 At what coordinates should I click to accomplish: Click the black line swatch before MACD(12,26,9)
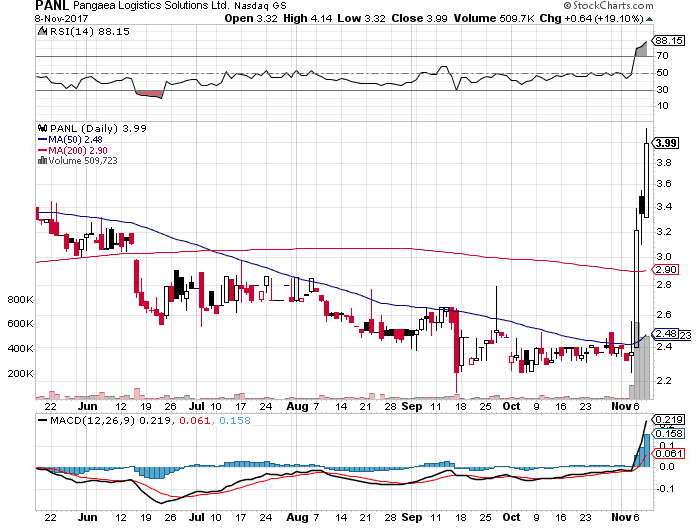click(43, 420)
